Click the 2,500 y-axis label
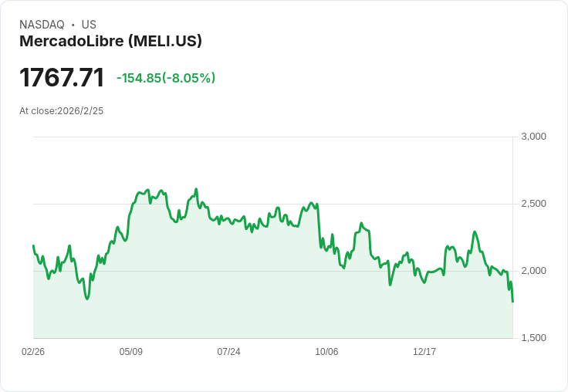568x392 pixels. tap(533, 204)
